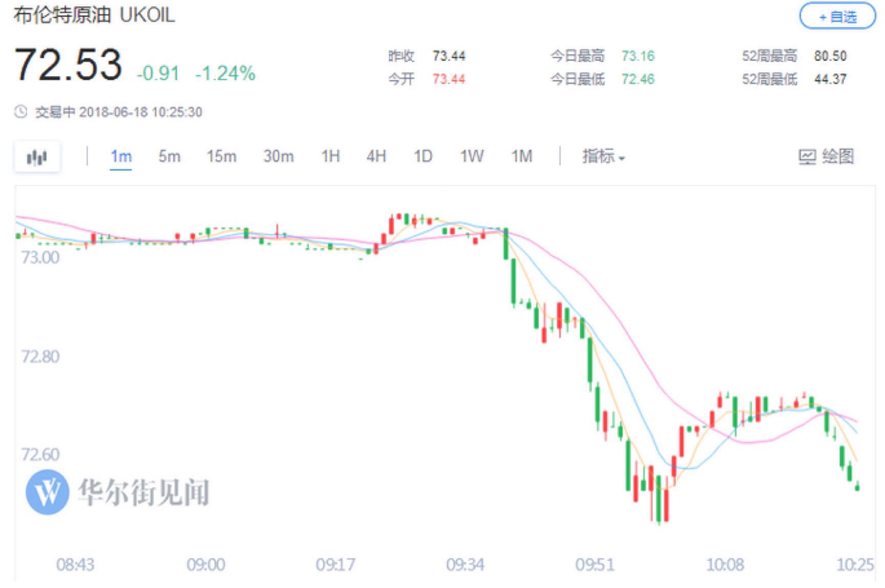Click the 09:34 time axis label
This screenshot has height=588, width=885.
pos(465,564)
